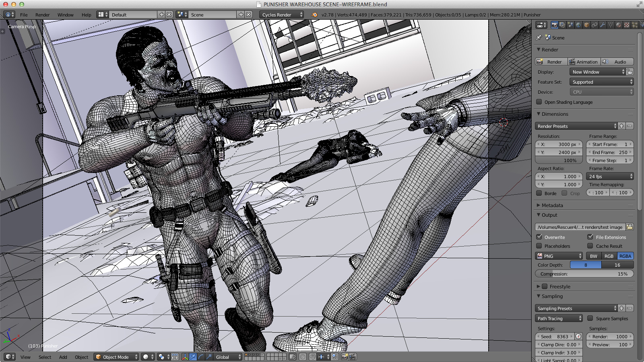
Task: Open the Path Tracing integrator dropdown
Action: pos(559,318)
